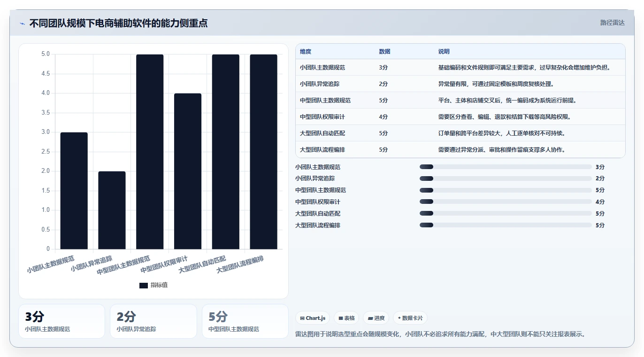Click the 5.0 y-axis tick label
Screen dimensions: 644x357
(x=46, y=54)
